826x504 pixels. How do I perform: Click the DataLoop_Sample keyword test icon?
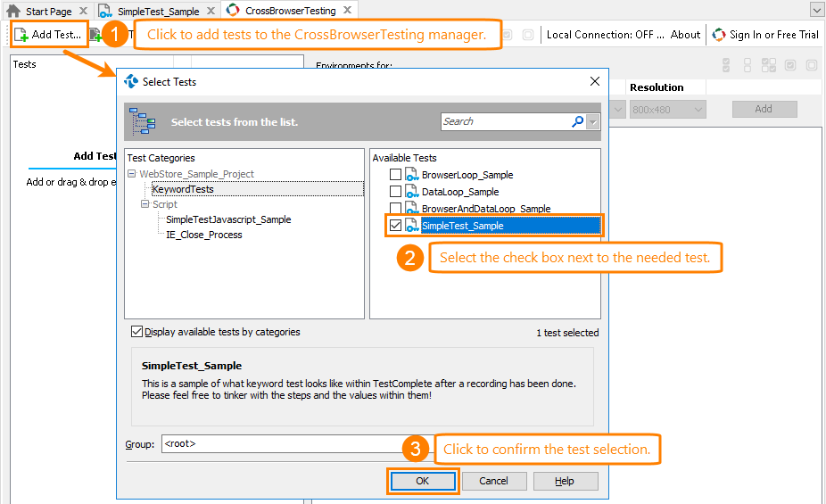(411, 191)
